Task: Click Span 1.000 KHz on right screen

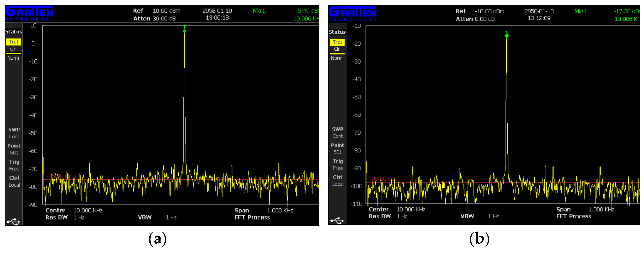Action: [585, 209]
